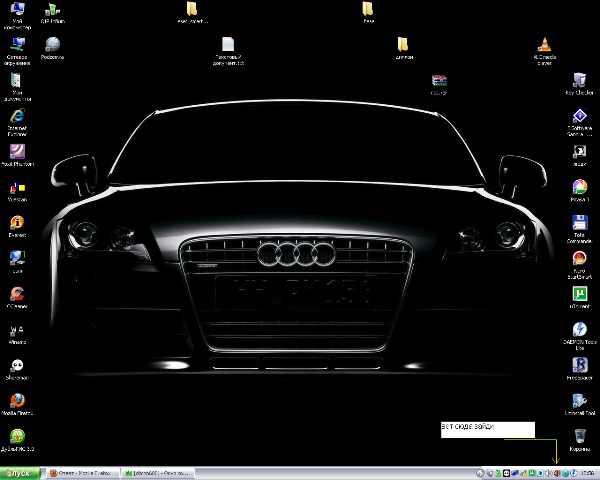Expand hidden tray icons arrow
Viewport: 600px width, 480px height.
480,473
